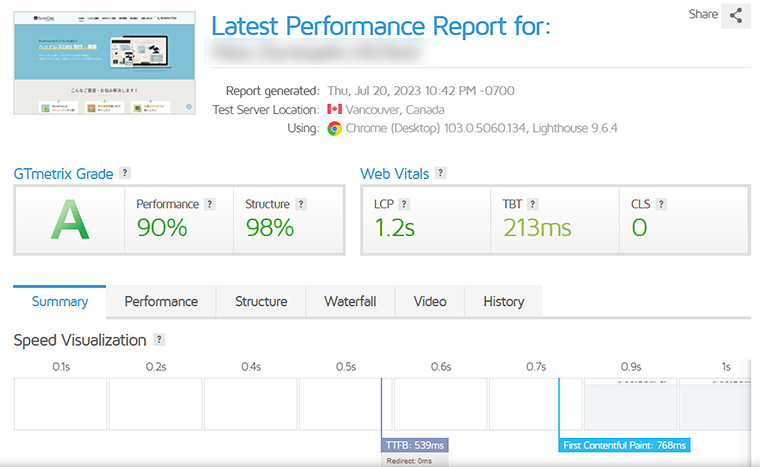Click the TTFB 539ms timeline marker
The width and height of the screenshot is (760, 467).
click(x=415, y=445)
